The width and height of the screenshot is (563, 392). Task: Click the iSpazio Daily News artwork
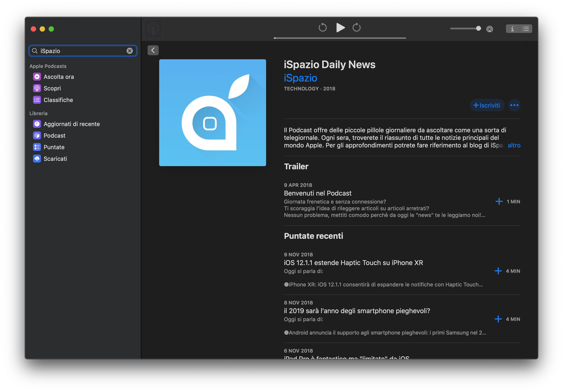pos(213,113)
